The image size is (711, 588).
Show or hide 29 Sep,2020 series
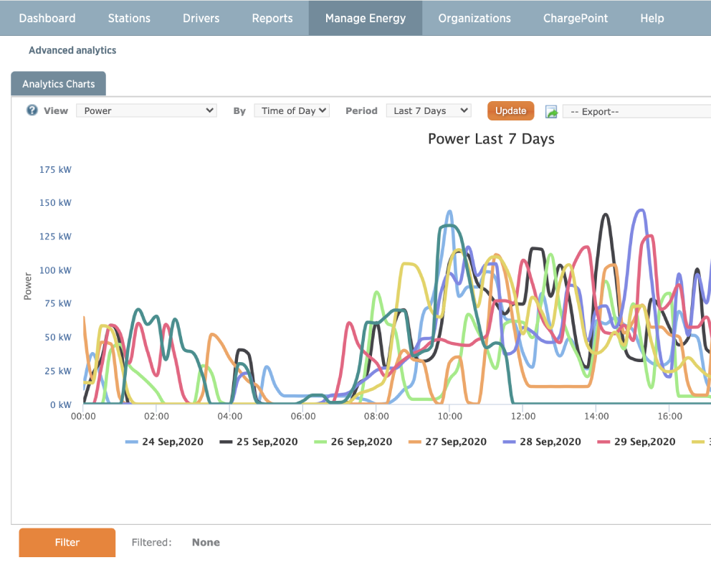644,442
